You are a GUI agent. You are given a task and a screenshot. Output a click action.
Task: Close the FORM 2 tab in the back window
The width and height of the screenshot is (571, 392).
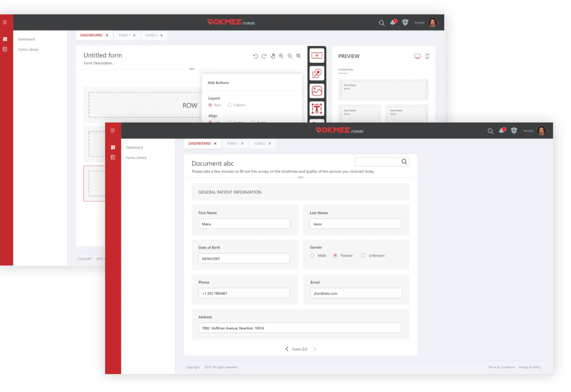point(161,35)
